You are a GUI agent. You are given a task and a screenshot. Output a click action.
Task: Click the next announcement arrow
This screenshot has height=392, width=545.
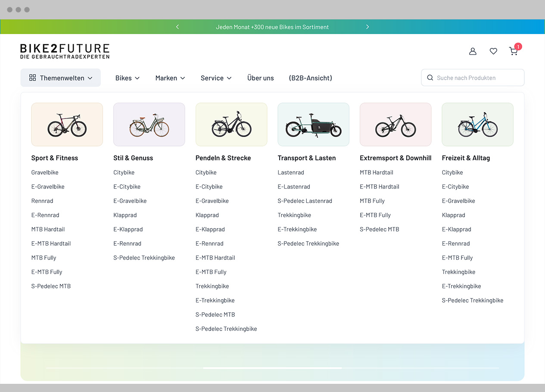pyautogui.click(x=367, y=27)
